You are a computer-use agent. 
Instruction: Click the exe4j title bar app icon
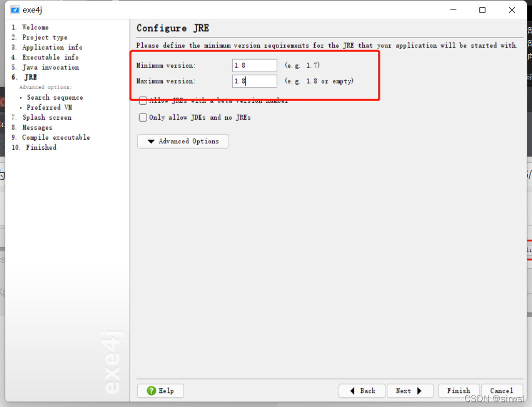pos(15,10)
